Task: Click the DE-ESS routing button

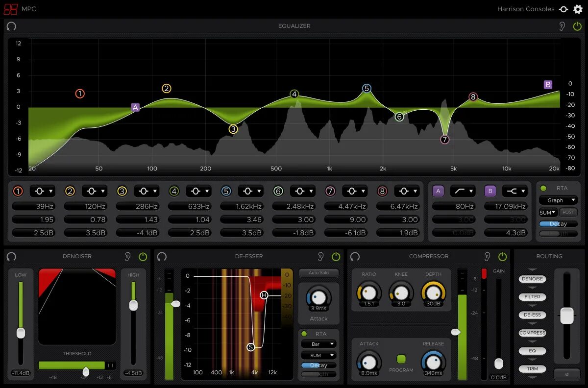Action: coord(532,315)
